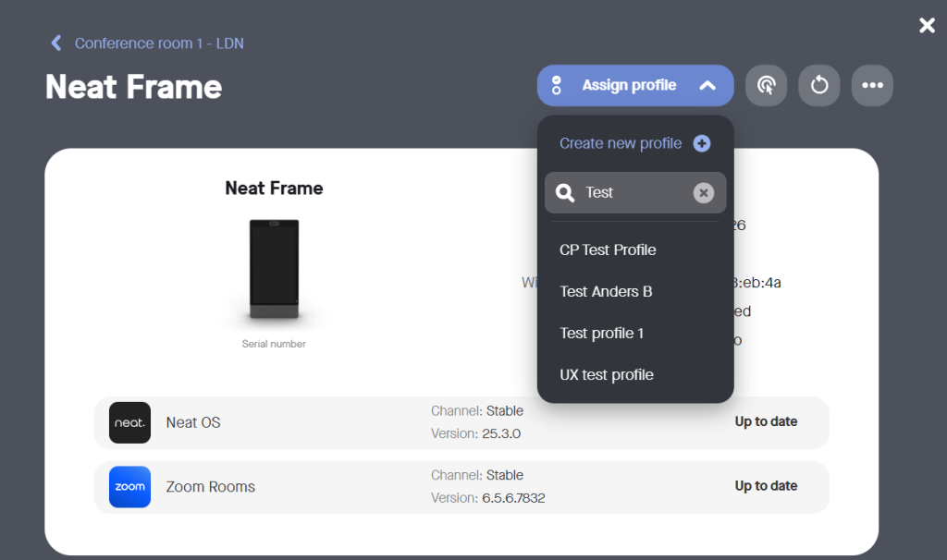Screen dimensions: 947x560
Task: Click the Assign profile button label
Action: (629, 85)
